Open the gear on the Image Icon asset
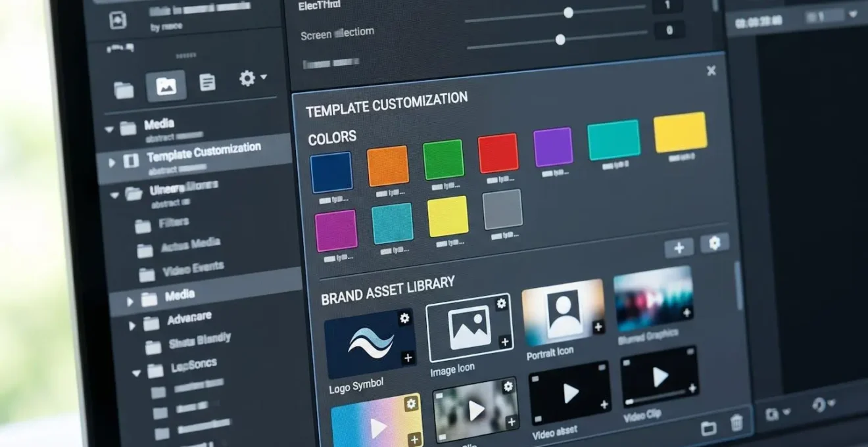 (502, 304)
